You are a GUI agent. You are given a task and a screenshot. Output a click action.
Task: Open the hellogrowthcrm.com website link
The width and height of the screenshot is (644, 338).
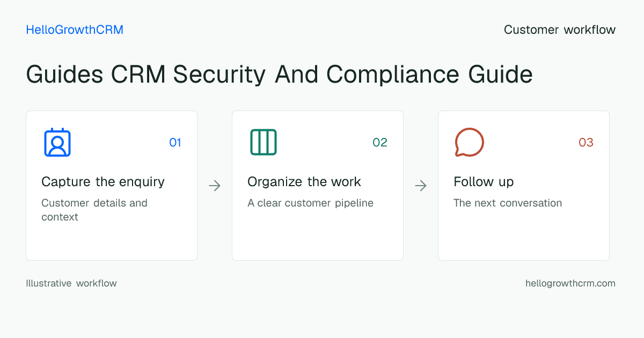coord(570,283)
